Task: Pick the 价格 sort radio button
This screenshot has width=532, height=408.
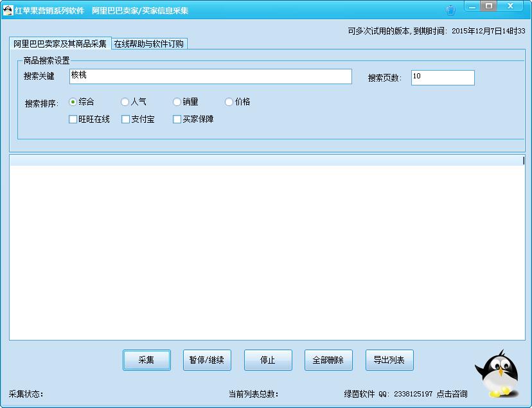Action: [229, 102]
